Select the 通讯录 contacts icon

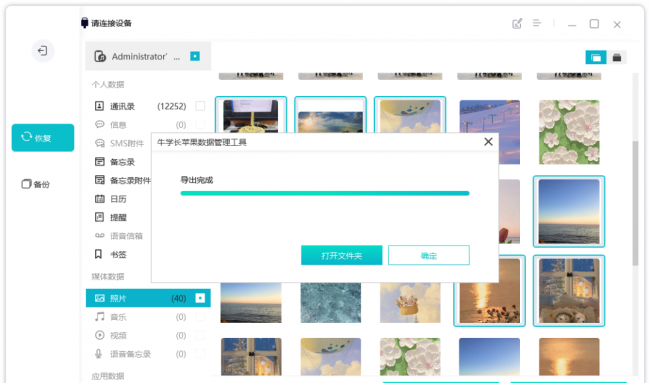tap(99, 106)
